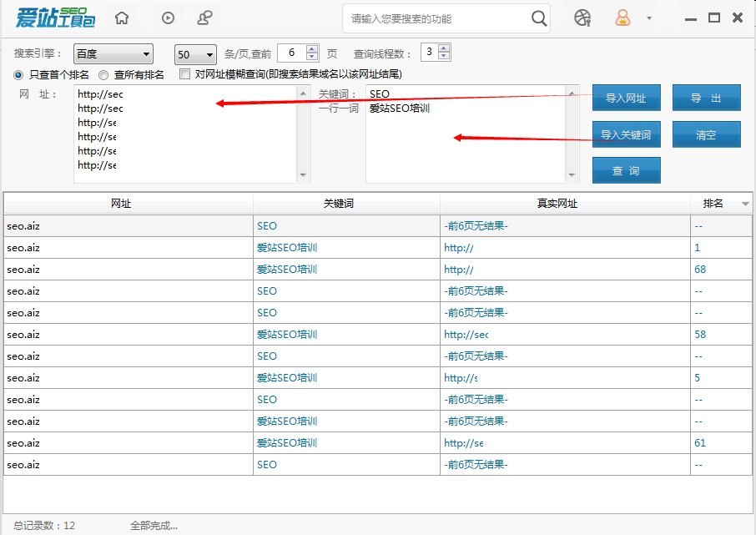Open the 50 条/页 dropdown

(194, 53)
